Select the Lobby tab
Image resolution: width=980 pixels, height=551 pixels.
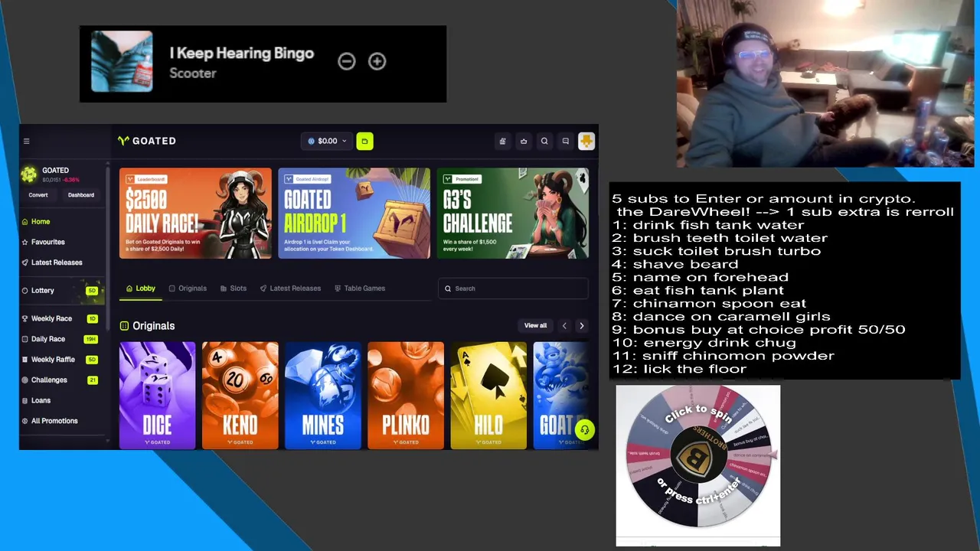(141, 289)
